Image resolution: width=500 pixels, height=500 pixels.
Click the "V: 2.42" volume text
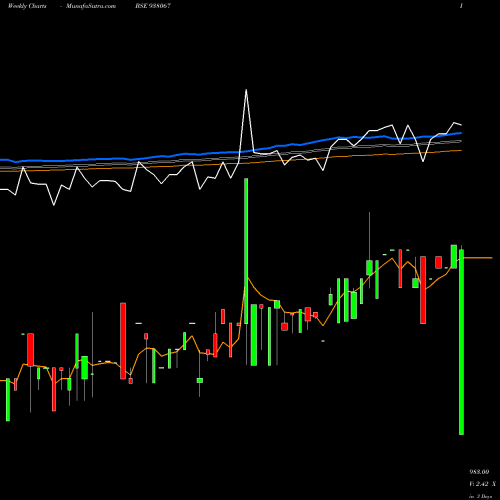point(478,484)
